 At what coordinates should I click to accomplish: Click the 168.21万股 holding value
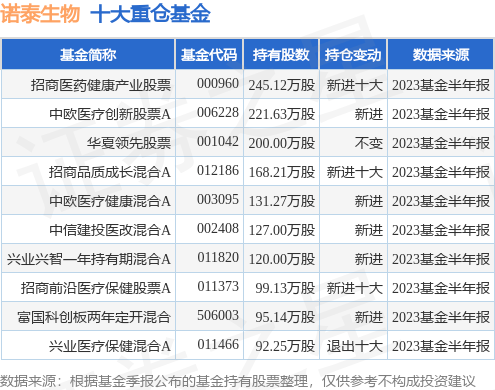click(282, 172)
